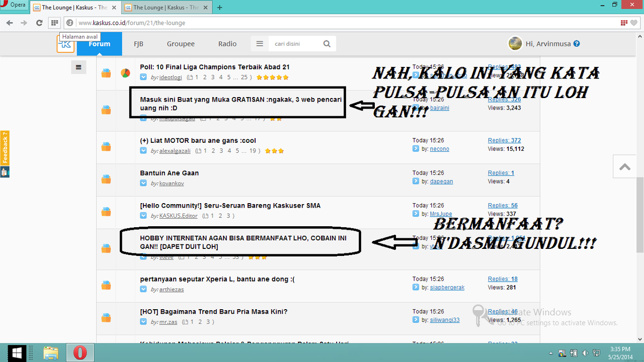Go to last post arrow beside dapegan

tap(416, 181)
